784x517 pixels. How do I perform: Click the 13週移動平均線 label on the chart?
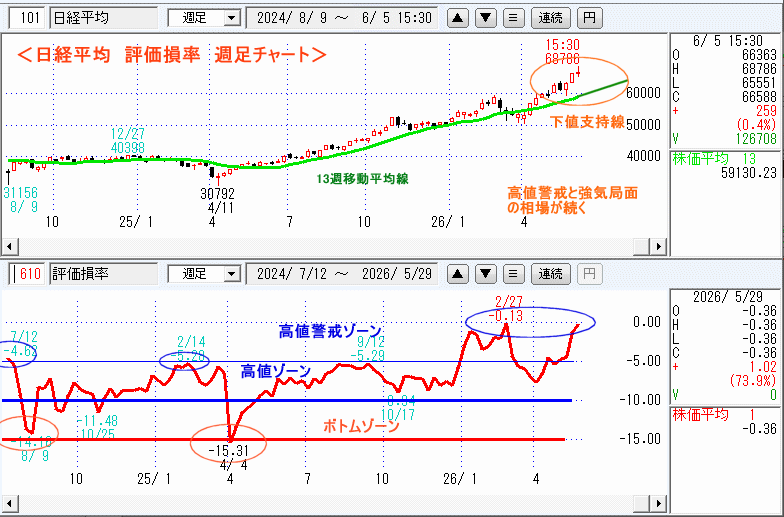362,178
